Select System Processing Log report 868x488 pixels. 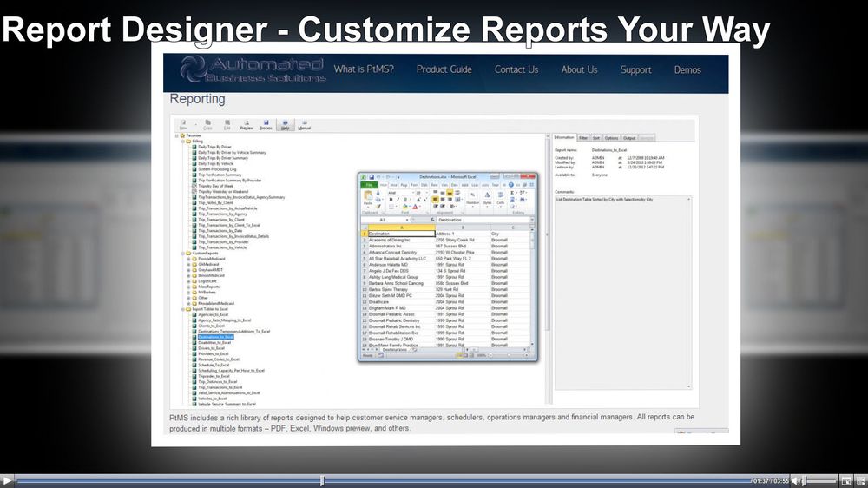coord(217,169)
